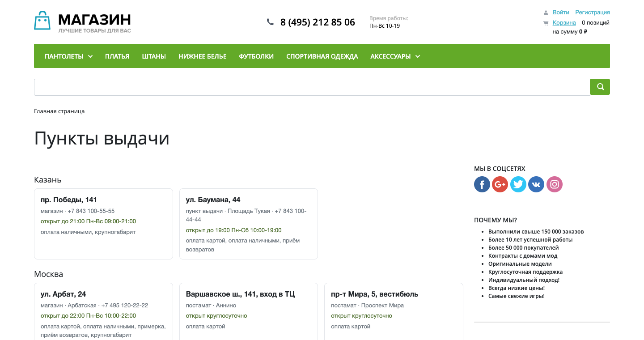Viewport: 644px width, 340px height.
Task: Open the Спортивная одежда menu item
Action: coord(322,56)
